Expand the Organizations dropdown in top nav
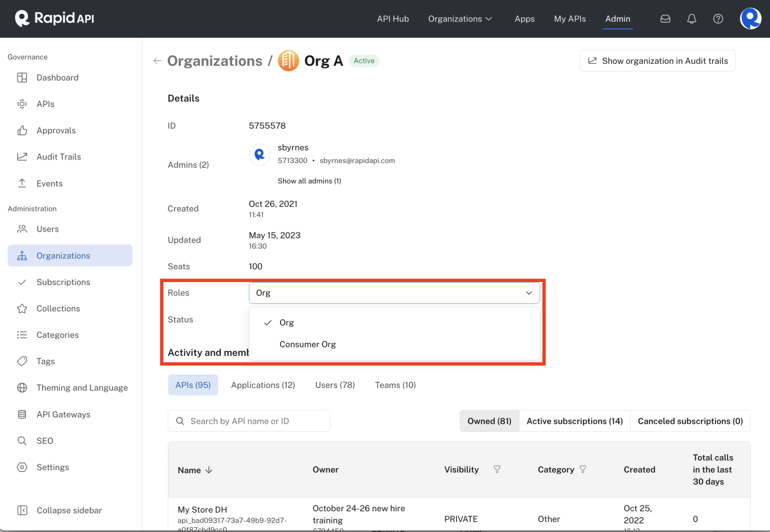This screenshot has width=770, height=532. (460, 19)
